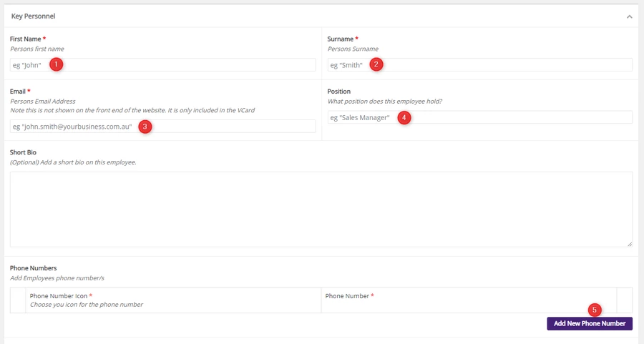Click the Phone Numbers label
The height and width of the screenshot is (344, 644).
pyautogui.click(x=33, y=268)
